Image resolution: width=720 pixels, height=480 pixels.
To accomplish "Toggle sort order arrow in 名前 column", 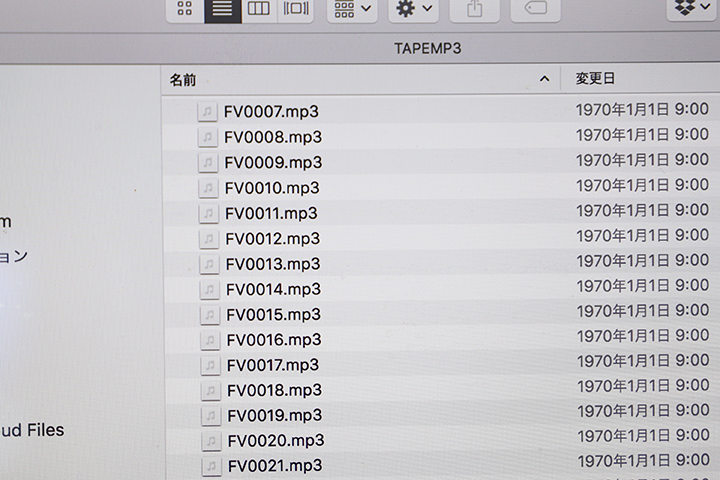I will pyautogui.click(x=545, y=79).
